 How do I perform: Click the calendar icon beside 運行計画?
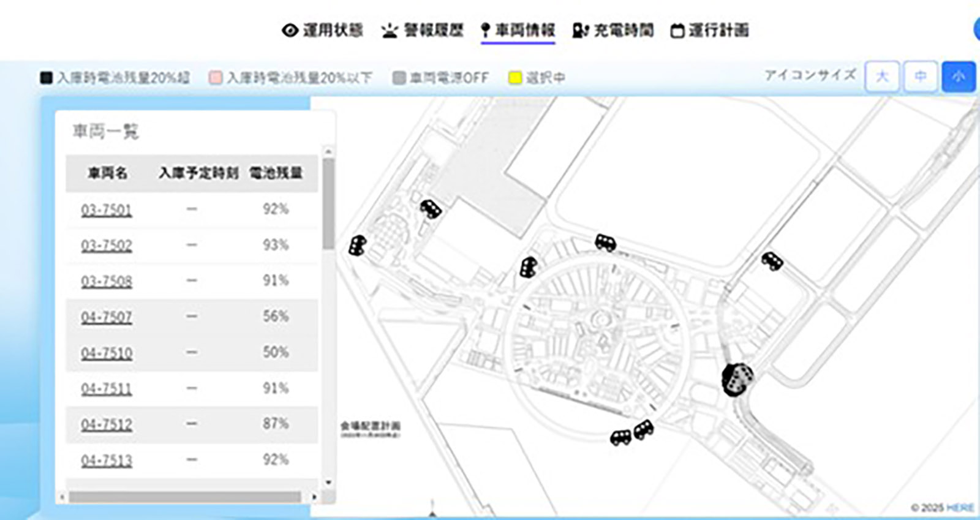[677, 31]
